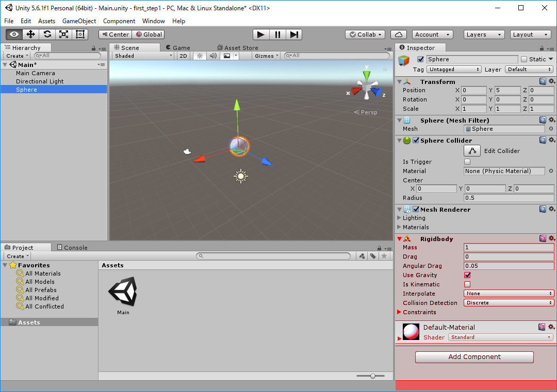557x392 pixels.
Task: Select the Hand tool in toolbar
Action: [x=14, y=35]
